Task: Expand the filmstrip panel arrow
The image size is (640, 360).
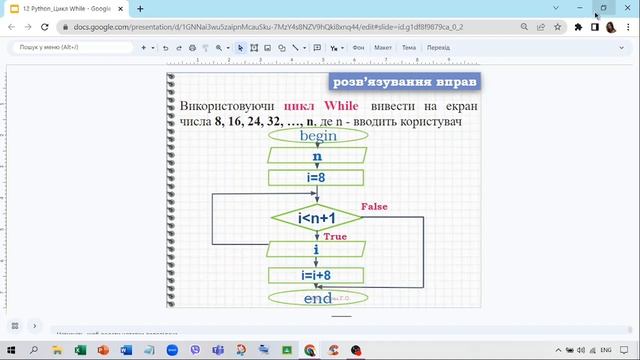Action: point(35,326)
